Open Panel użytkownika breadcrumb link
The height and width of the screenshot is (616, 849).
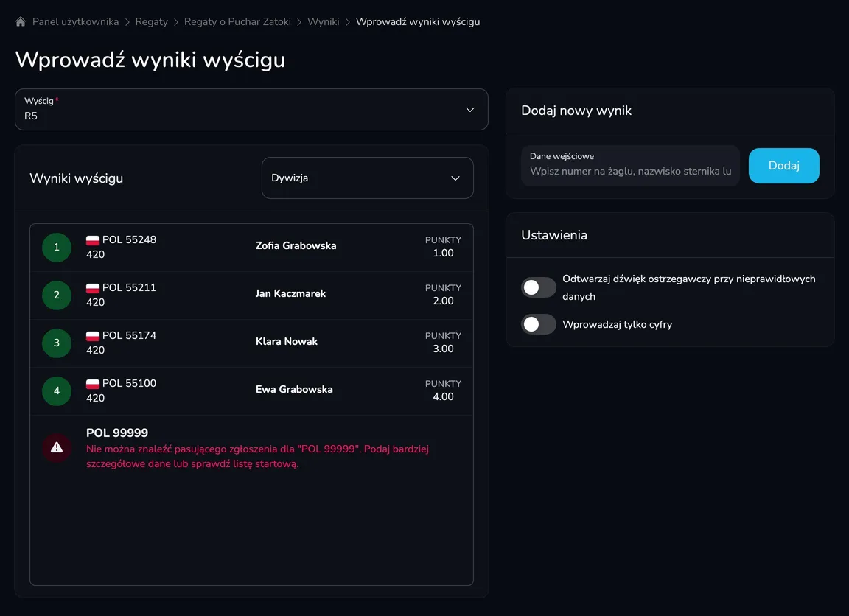click(x=75, y=21)
